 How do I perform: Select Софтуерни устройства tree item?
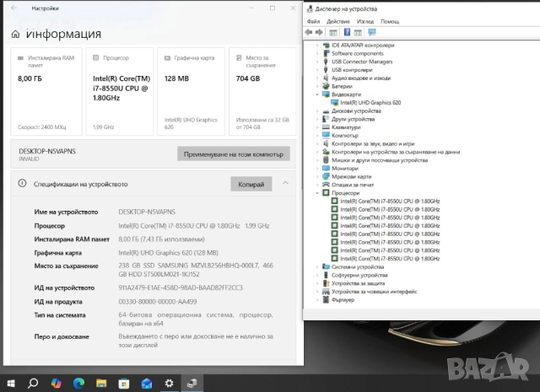(x=359, y=275)
